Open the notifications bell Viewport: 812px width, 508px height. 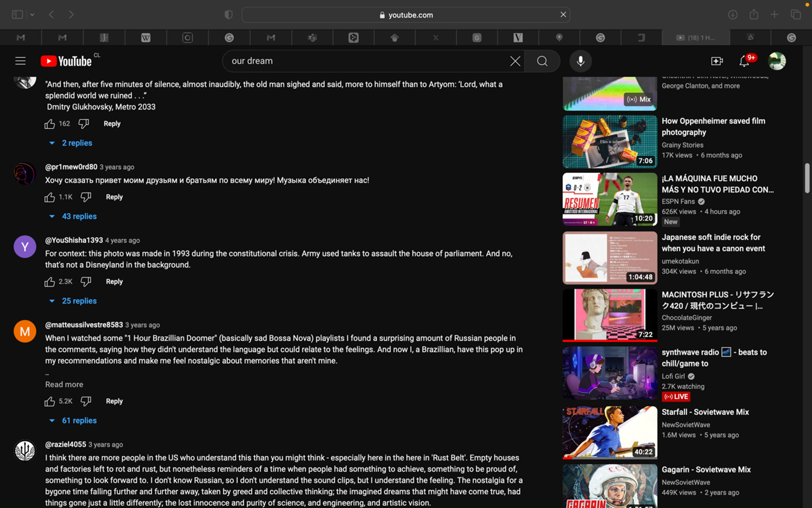point(744,61)
